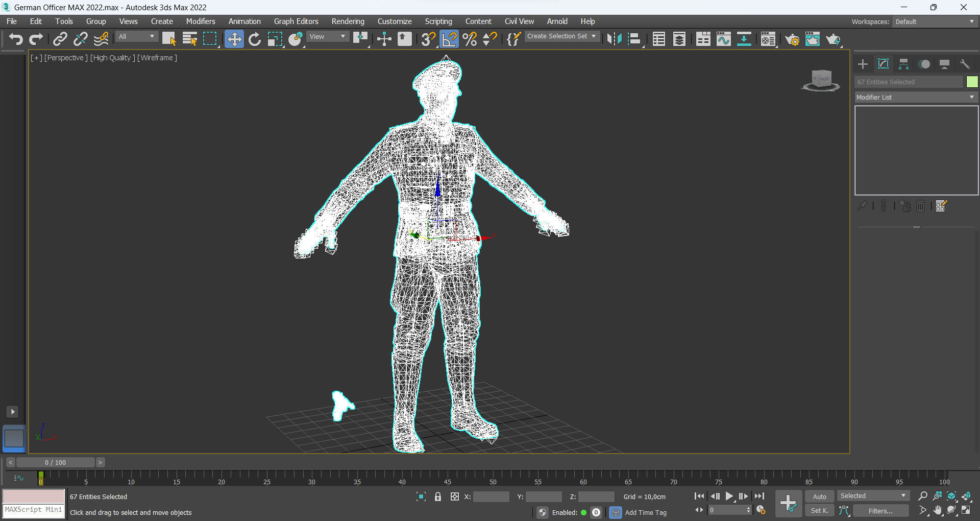Play the animation

pos(729,496)
